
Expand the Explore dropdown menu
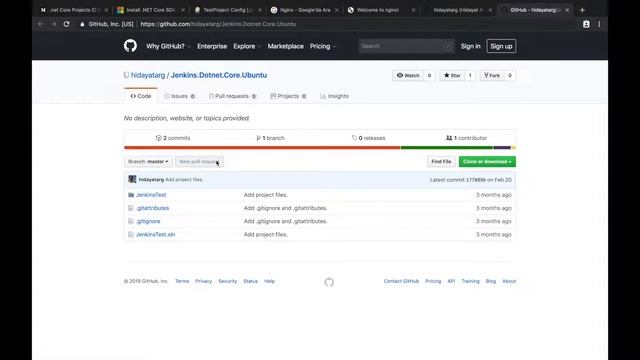[247, 46]
